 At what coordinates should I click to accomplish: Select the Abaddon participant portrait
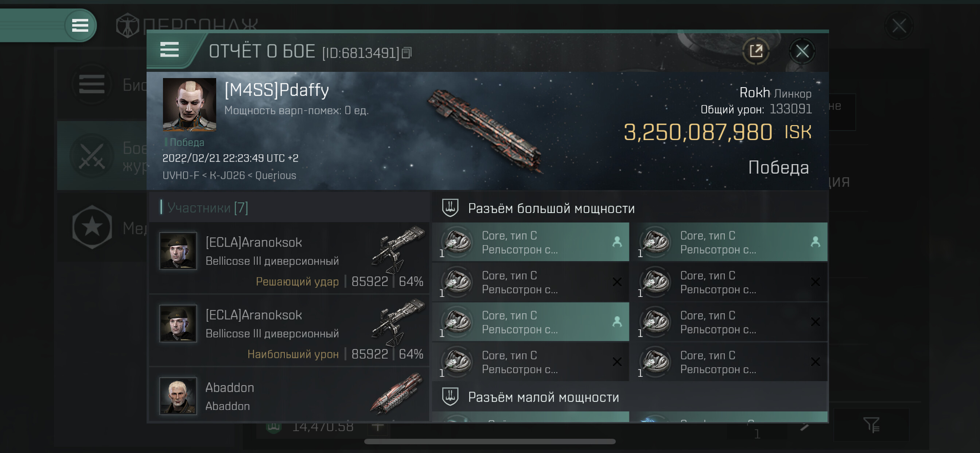pos(178,396)
